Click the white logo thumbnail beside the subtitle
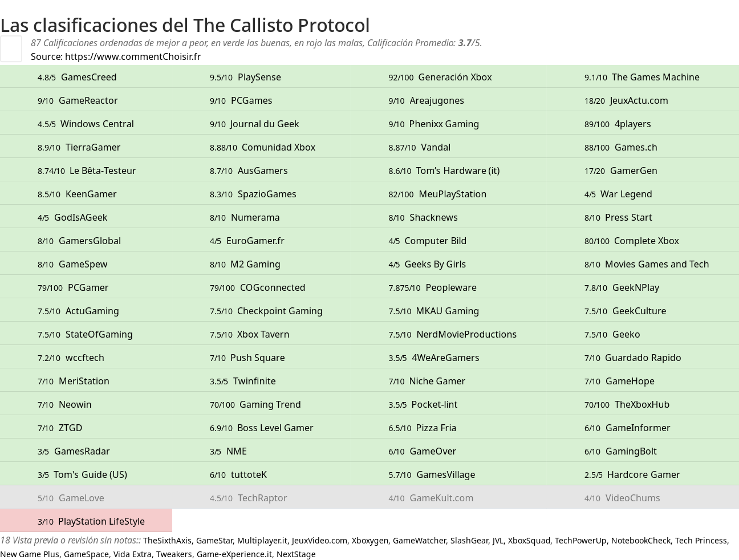739x560 pixels. (11, 48)
